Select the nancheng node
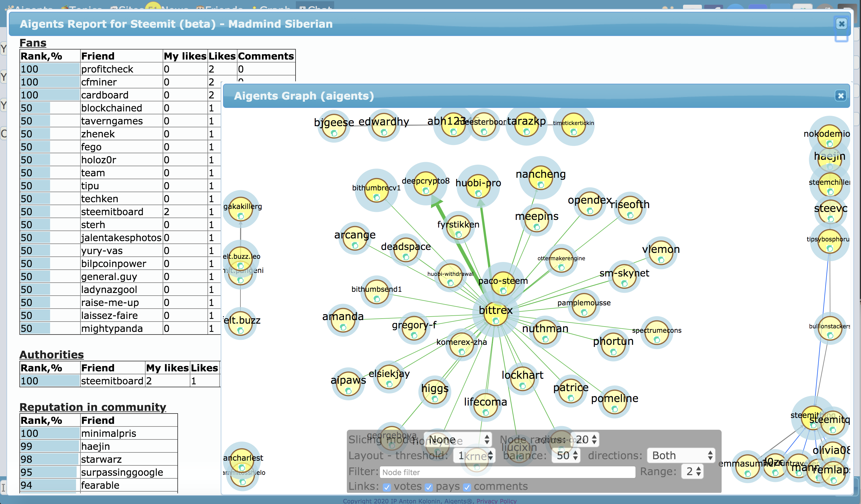861x504 pixels. (540, 178)
